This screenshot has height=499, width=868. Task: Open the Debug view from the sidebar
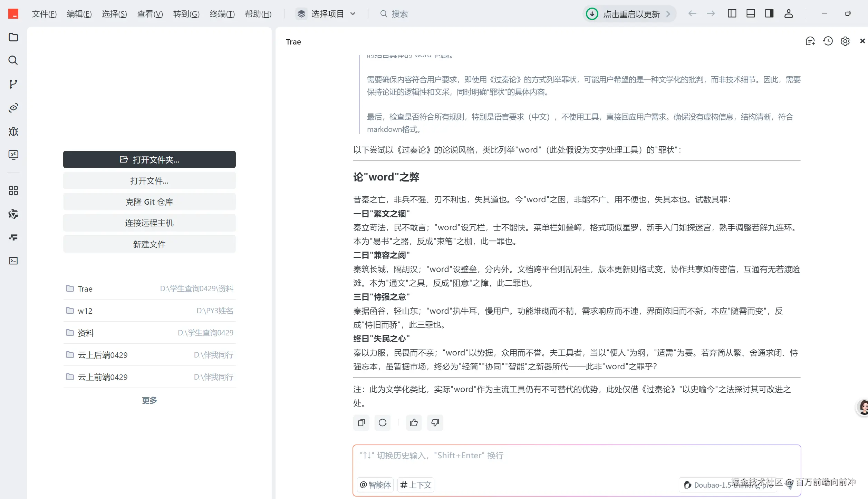pos(13,131)
